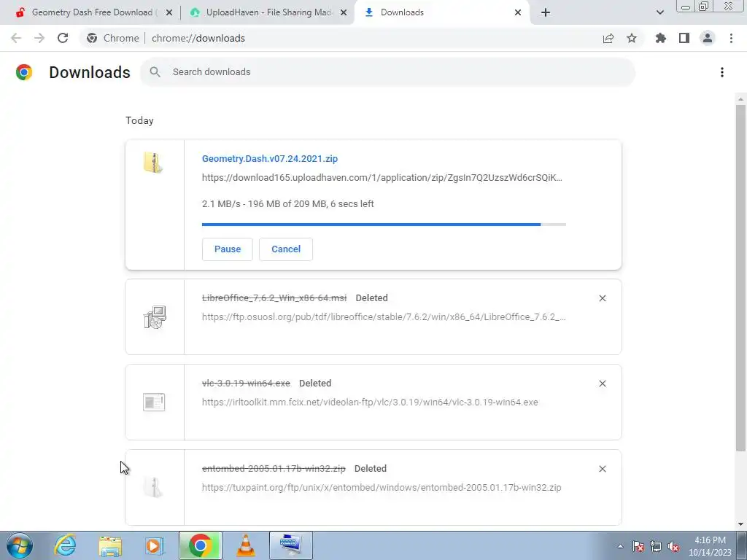Click the Chrome logo beside Downloads title
Image resolution: width=747 pixels, height=560 pixels.
(24, 72)
